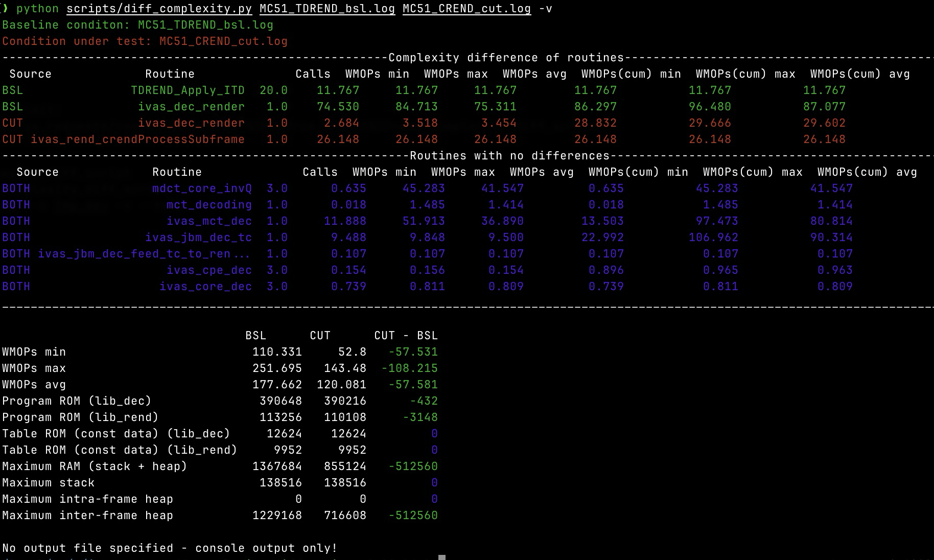Image resolution: width=934 pixels, height=560 pixels.
Task: Select the ivas_jbm_dec_tc routine name
Action: 198,238
